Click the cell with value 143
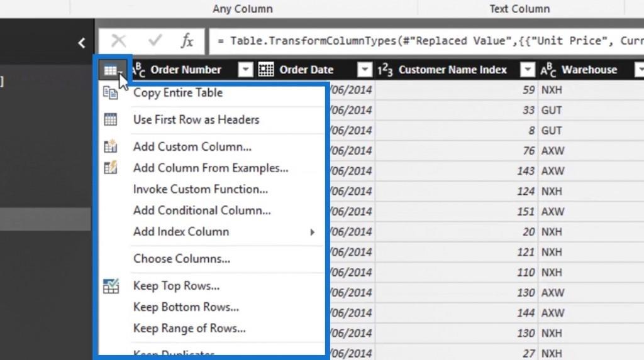644x360 pixels. [457, 171]
